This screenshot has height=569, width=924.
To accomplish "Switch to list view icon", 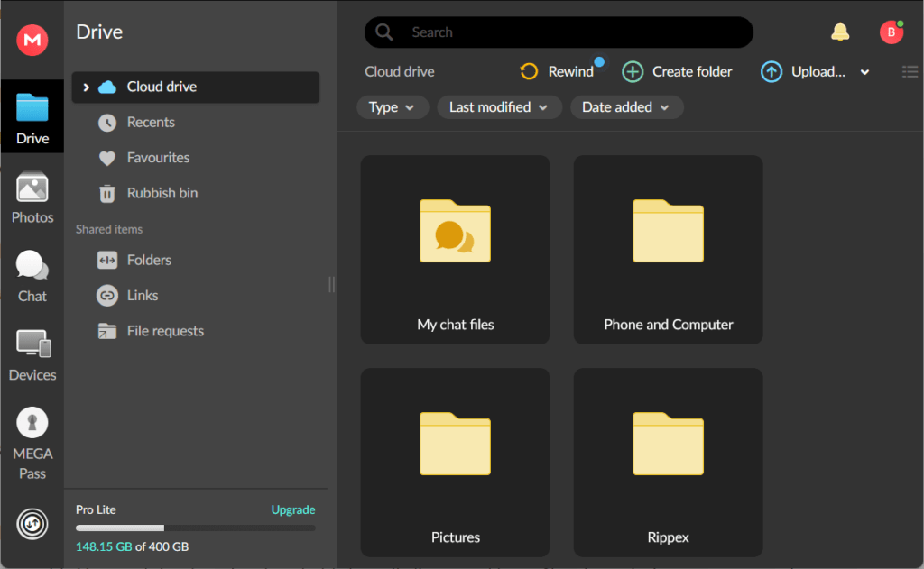I will pyautogui.click(x=910, y=72).
